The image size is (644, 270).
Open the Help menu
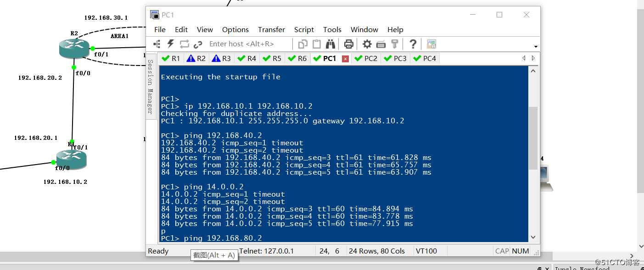click(x=395, y=29)
